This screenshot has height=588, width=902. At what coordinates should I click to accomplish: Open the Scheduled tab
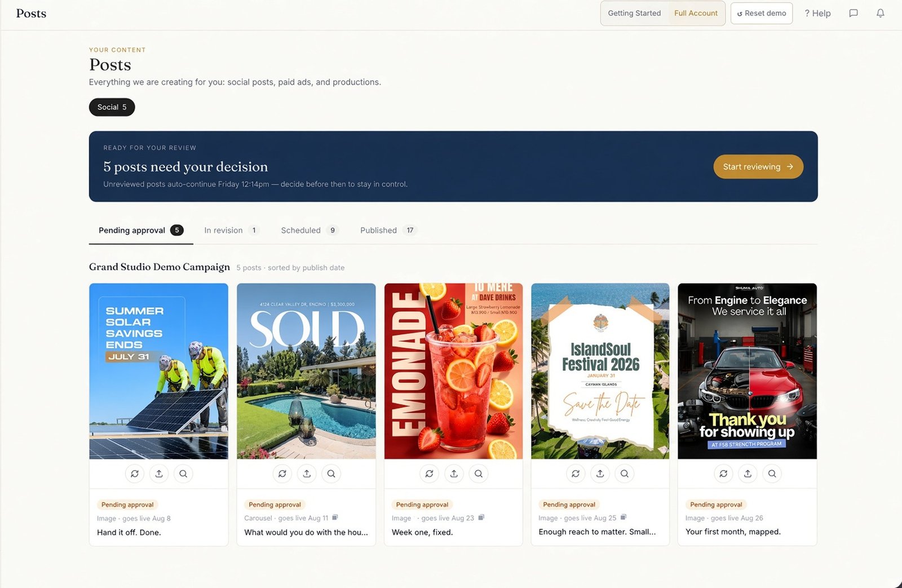pos(309,230)
